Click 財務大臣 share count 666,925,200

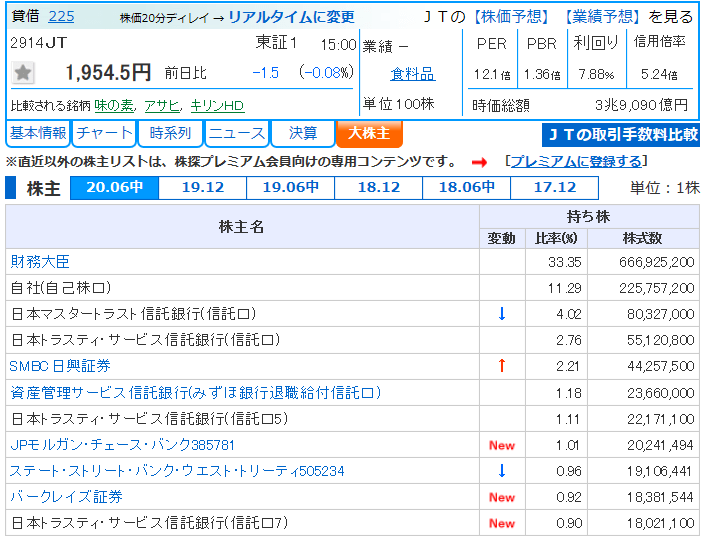point(656,262)
